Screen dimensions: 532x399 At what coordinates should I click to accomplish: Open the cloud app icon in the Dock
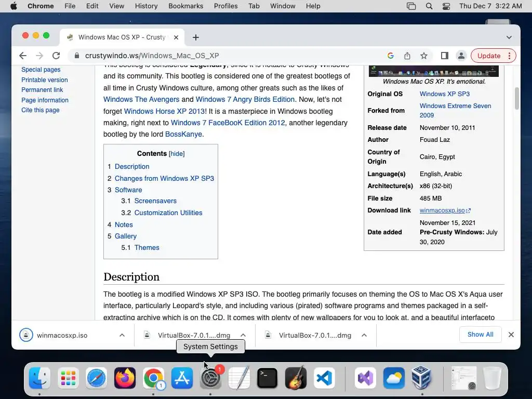(394, 378)
